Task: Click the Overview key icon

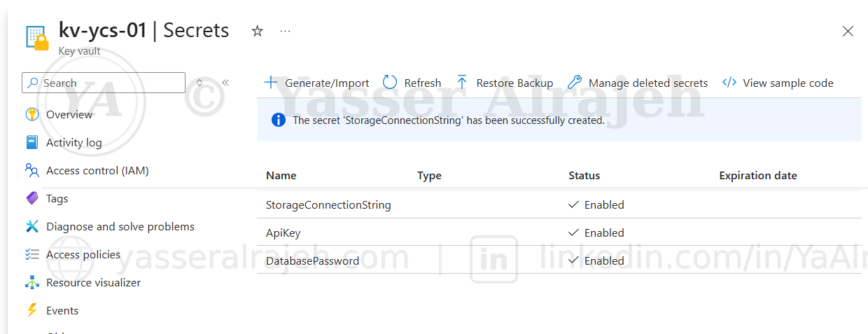Action: click(31, 114)
